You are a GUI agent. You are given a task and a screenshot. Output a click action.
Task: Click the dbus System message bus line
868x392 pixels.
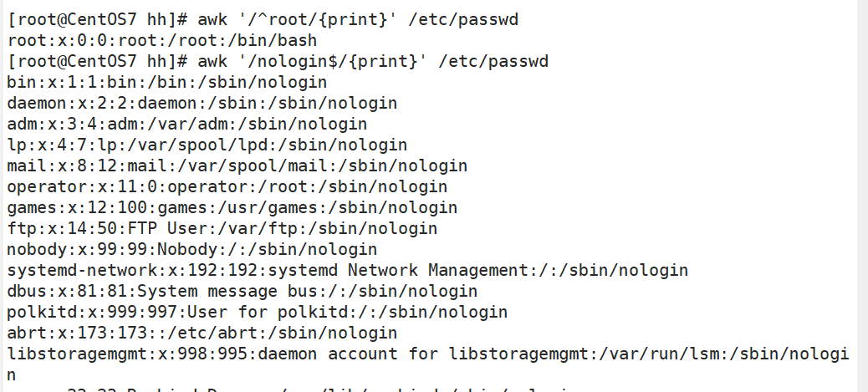(242, 292)
